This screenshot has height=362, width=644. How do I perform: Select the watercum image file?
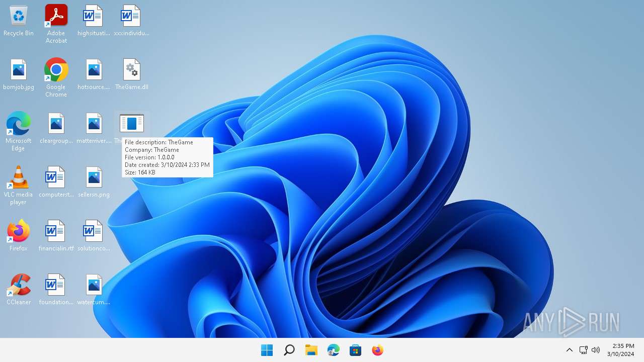tap(94, 289)
